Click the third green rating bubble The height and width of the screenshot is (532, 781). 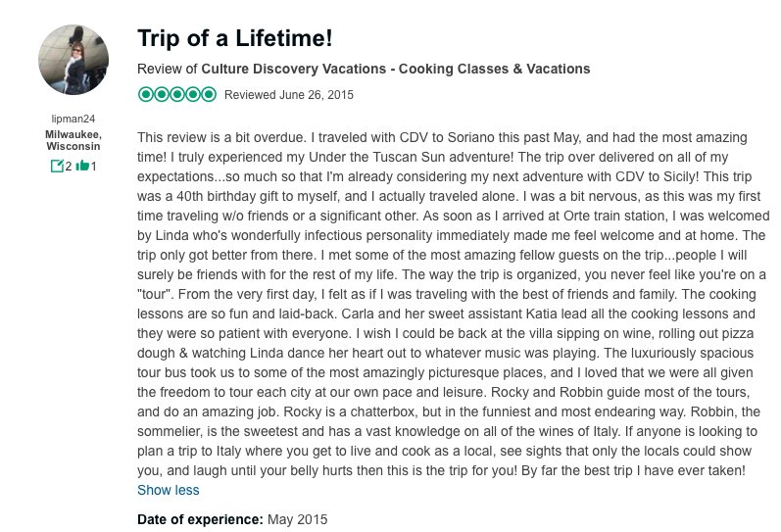[x=177, y=95]
